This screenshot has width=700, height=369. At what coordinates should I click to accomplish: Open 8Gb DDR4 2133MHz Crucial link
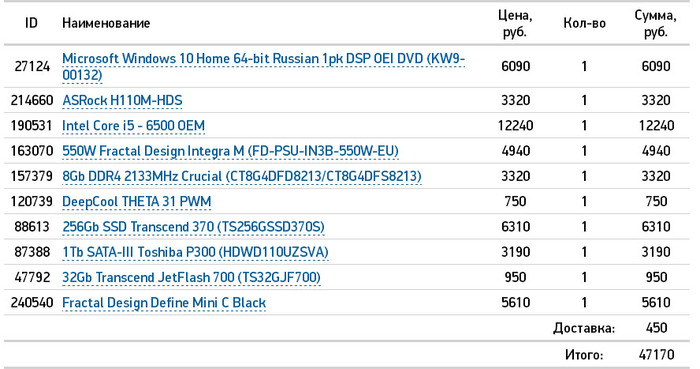[242, 176]
